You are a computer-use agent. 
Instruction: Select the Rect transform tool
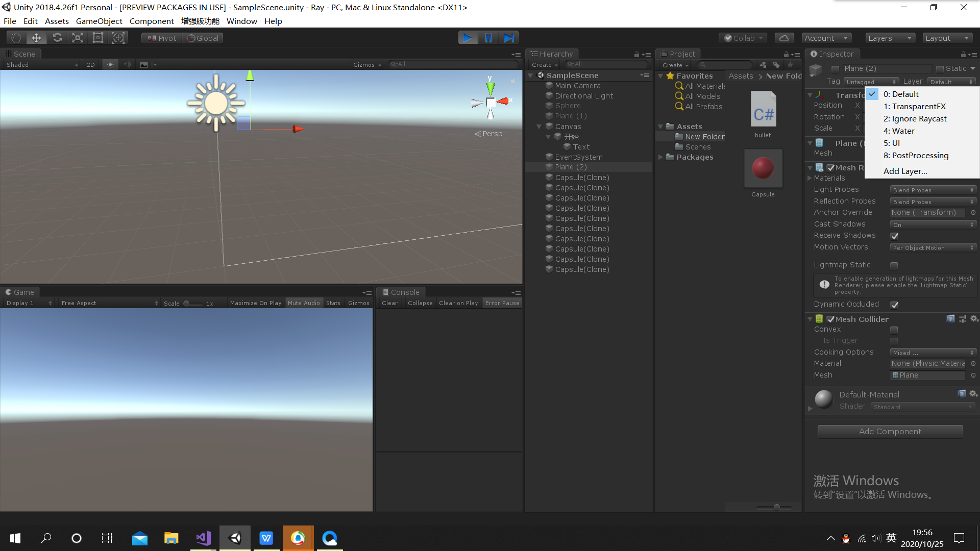pyautogui.click(x=97, y=37)
